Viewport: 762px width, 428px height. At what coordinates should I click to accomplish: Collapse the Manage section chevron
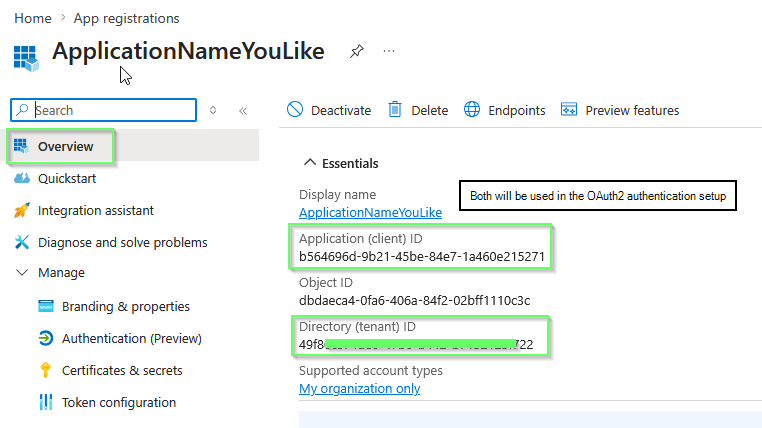[22, 273]
